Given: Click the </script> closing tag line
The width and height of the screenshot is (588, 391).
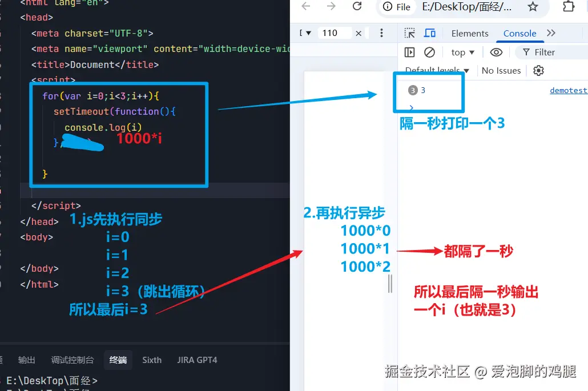Looking at the screenshot, I should point(56,205).
